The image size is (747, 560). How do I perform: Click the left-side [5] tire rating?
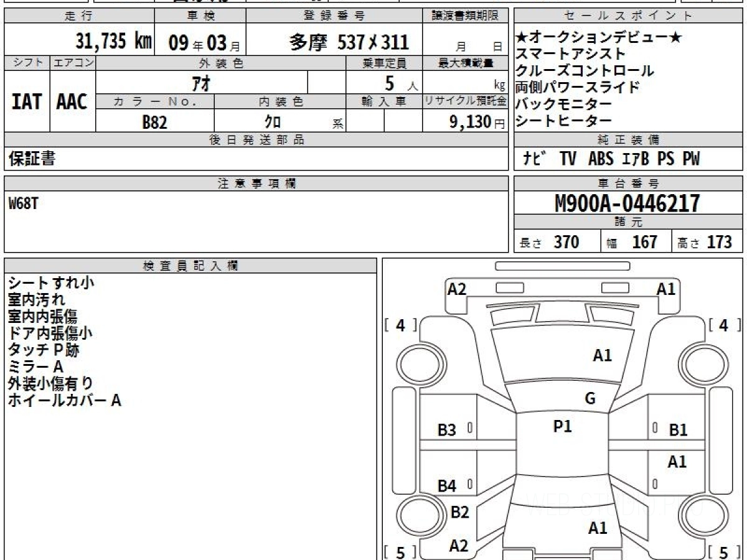pos(401,552)
